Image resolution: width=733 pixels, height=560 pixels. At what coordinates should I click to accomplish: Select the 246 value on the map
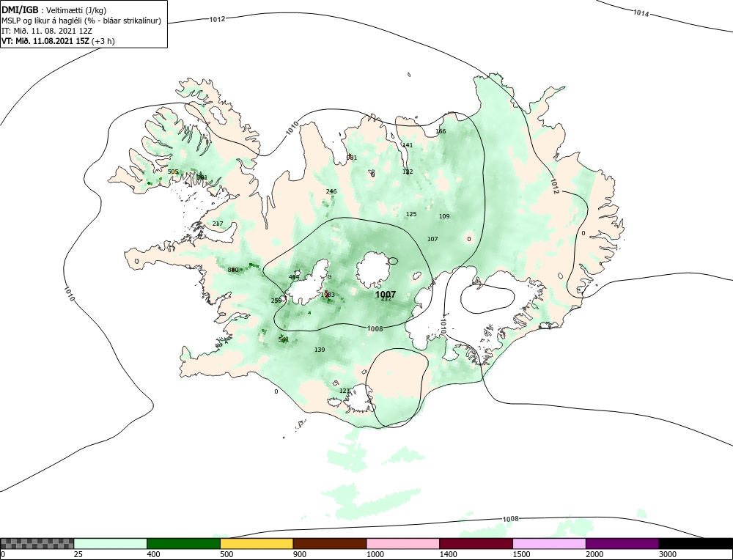331,191
